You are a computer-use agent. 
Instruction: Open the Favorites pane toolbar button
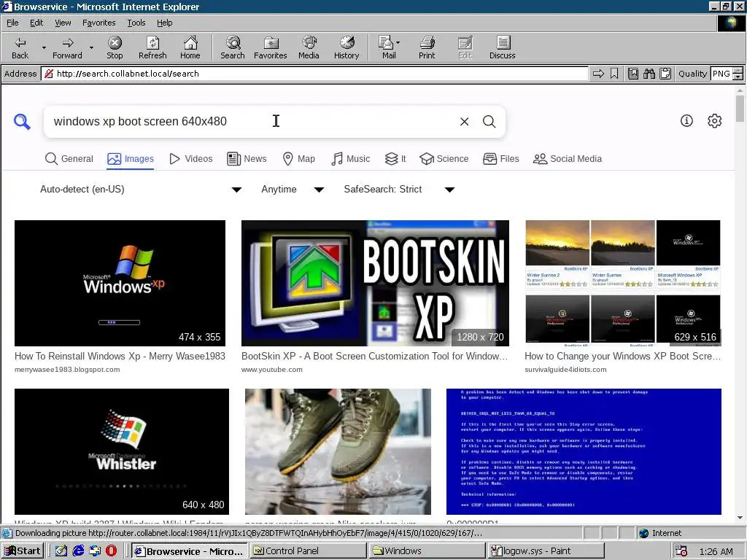(270, 47)
